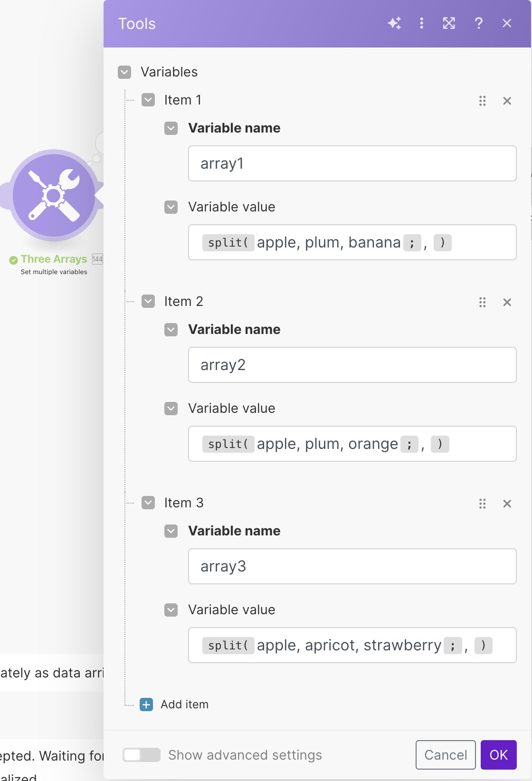
Task: Toggle Show advanced settings switch
Action: point(141,755)
